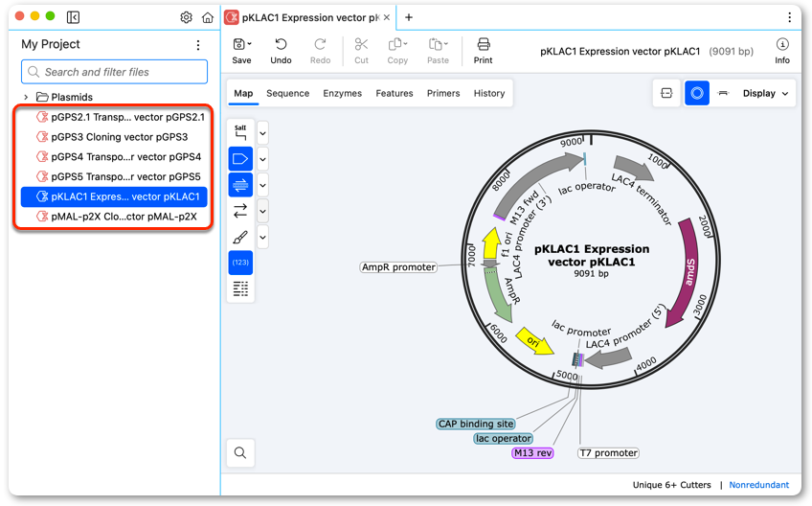Expand dropdown next to paintbrush icon
This screenshot has height=506, width=812.
[262, 238]
